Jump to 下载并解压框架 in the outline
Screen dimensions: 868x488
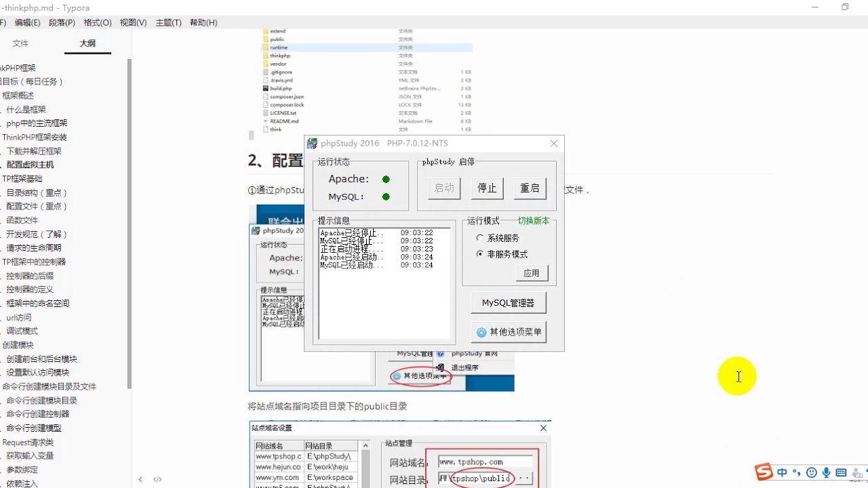[x=34, y=151]
